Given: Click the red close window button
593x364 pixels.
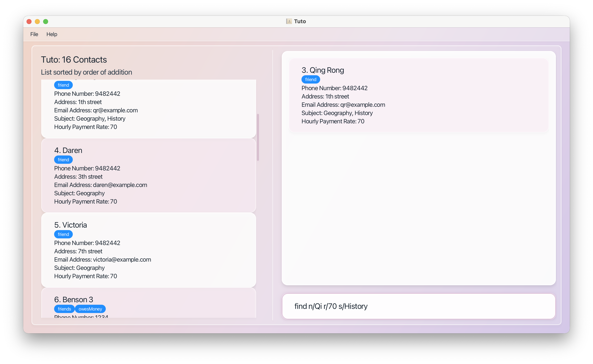Looking at the screenshot, I should (x=29, y=22).
